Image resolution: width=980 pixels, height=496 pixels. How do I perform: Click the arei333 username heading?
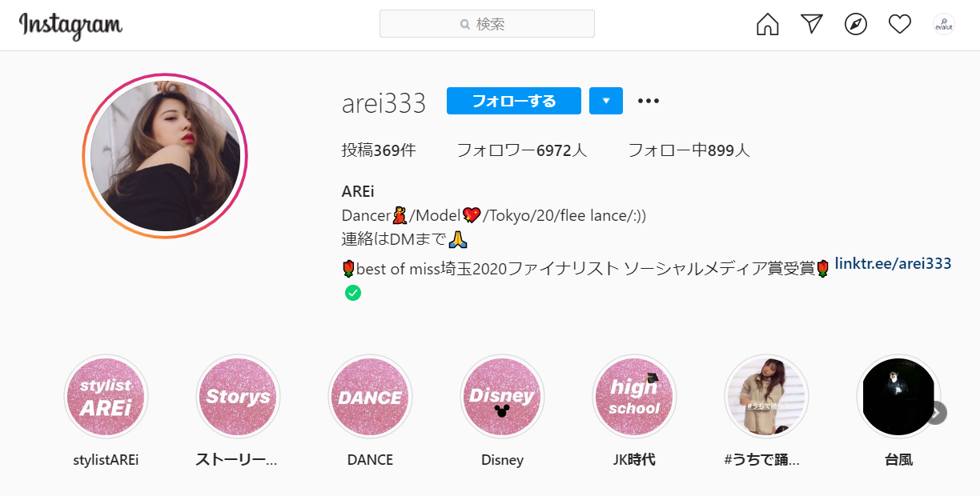pyautogui.click(x=384, y=102)
